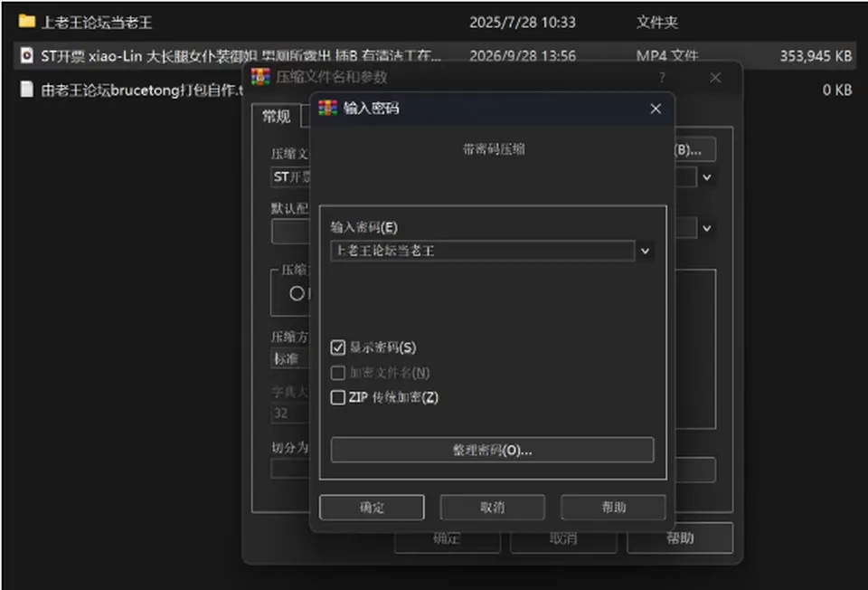Image resolution: width=868 pixels, height=590 pixels.
Task: Click the MP4 文件 type cell
Action: [x=667, y=56]
